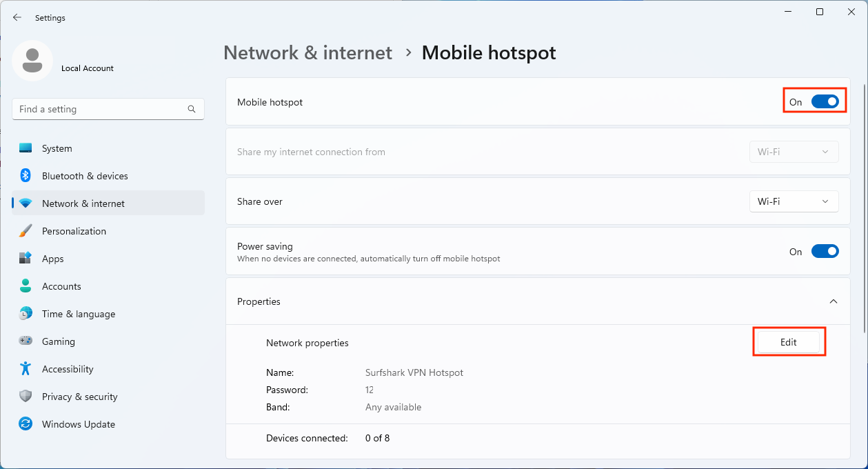Select Network & internet in sidebar

click(x=108, y=203)
